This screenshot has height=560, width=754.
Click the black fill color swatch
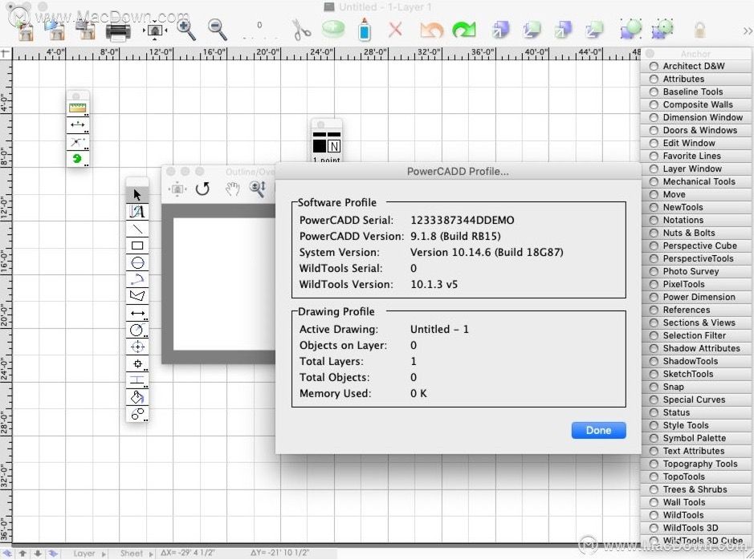(320, 146)
